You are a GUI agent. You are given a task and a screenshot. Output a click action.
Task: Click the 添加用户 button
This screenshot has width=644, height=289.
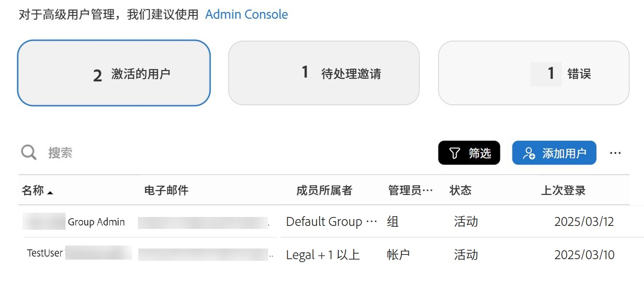(x=554, y=153)
